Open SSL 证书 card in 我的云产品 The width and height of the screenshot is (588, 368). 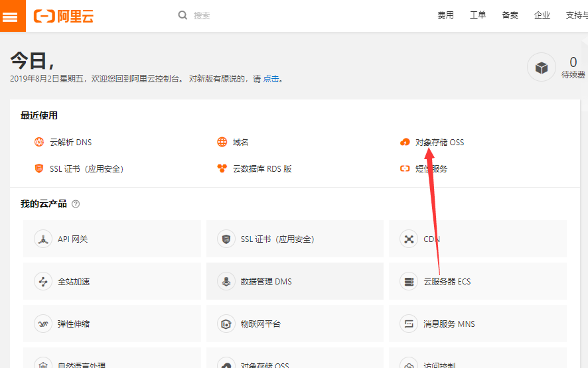point(295,239)
